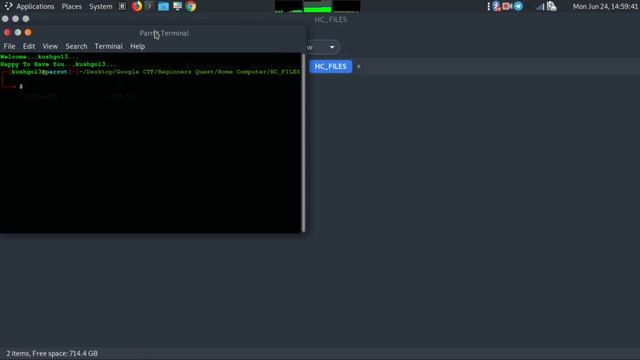The width and height of the screenshot is (640, 360).
Task: Open the Edit menu in Parrot Terminal
Action: pyautogui.click(x=29, y=47)
